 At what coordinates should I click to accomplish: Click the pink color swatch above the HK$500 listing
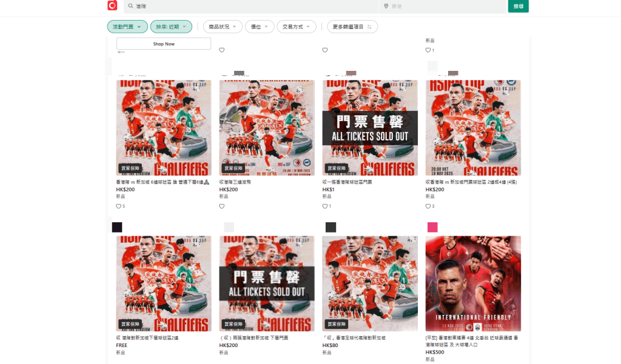(x=432, y=228)
